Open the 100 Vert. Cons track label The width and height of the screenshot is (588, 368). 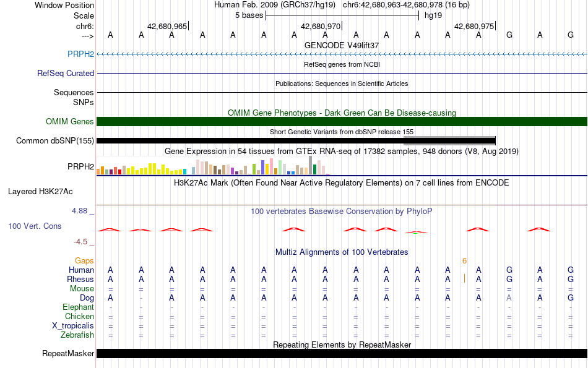[35, 226]
